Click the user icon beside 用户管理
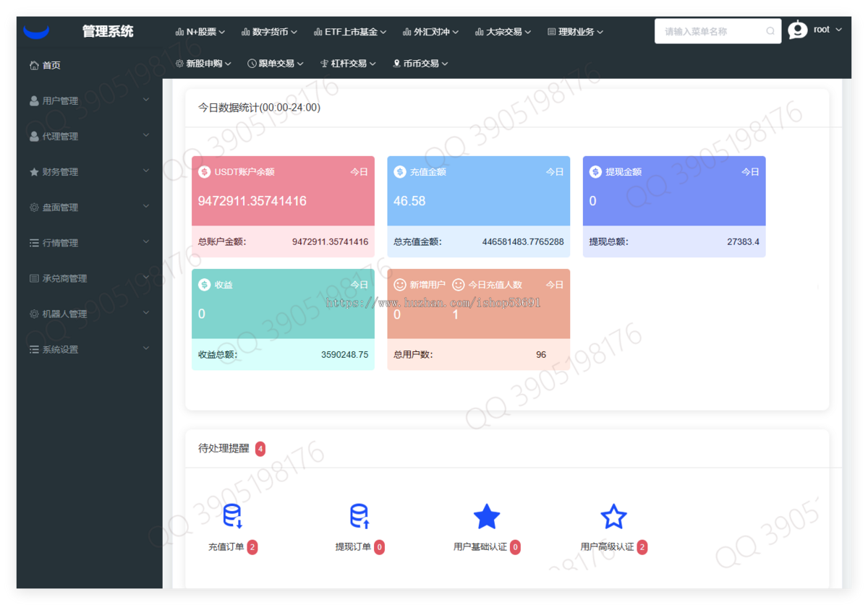The height and width of the screenshot is (605, 868). pos(34,100)
